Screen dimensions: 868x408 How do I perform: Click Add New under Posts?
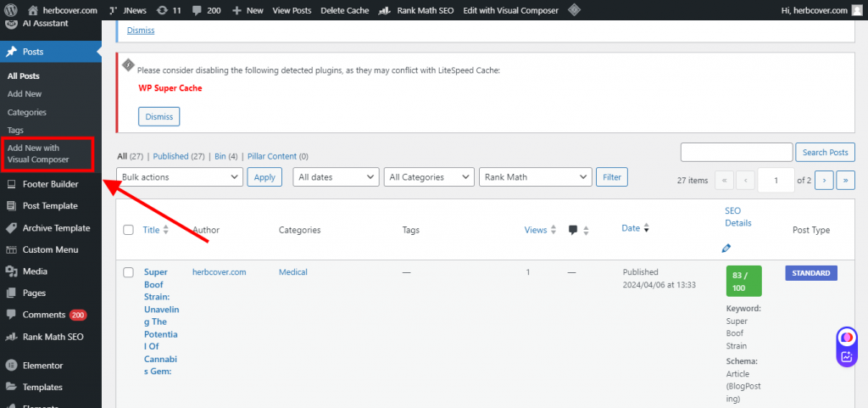pos(25,94)
